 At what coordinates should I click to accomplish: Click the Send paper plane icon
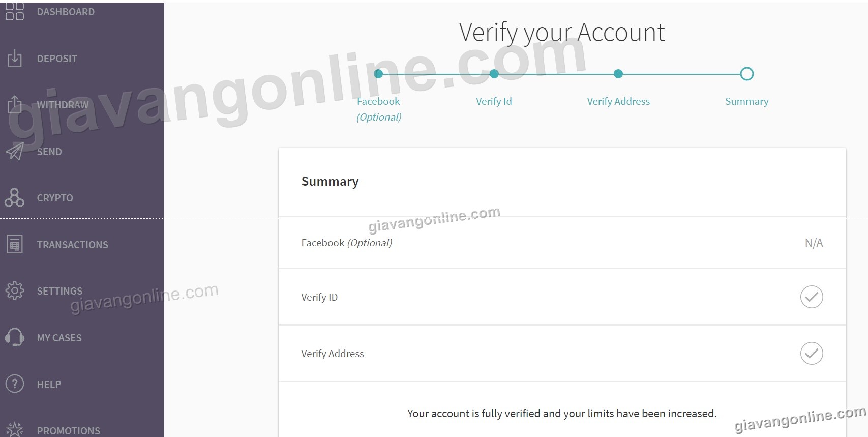point(15,151)
